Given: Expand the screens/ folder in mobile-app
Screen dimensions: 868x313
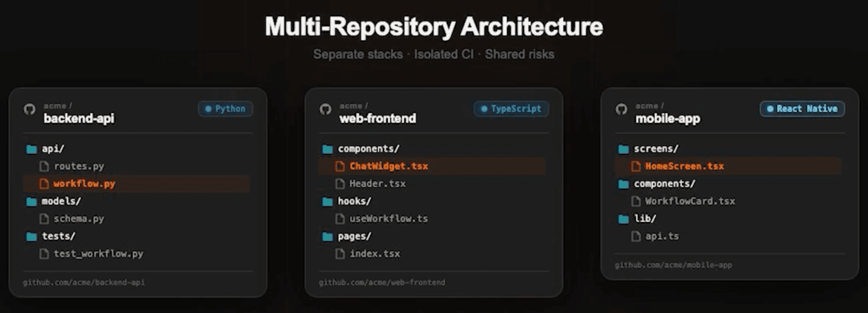Looking at the screenshot, I should 624,149.
